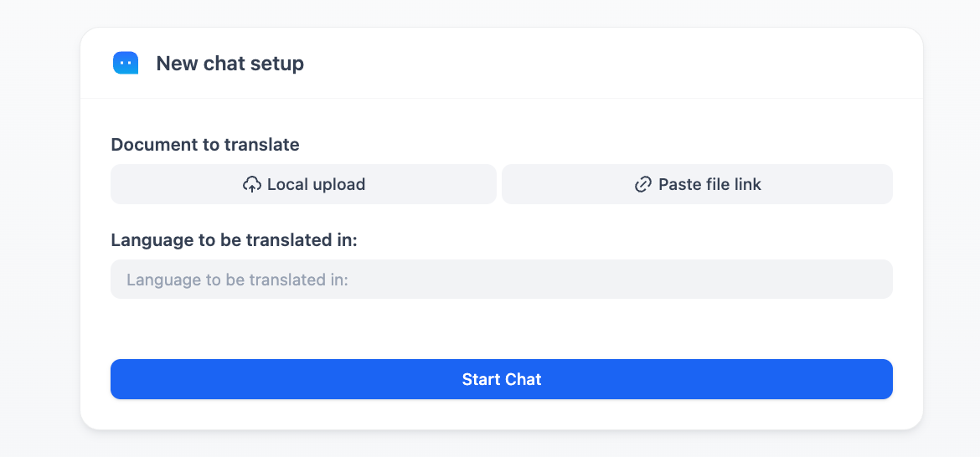
Task: Switch to link input via the chain icon
Action: tap(643, 185)
